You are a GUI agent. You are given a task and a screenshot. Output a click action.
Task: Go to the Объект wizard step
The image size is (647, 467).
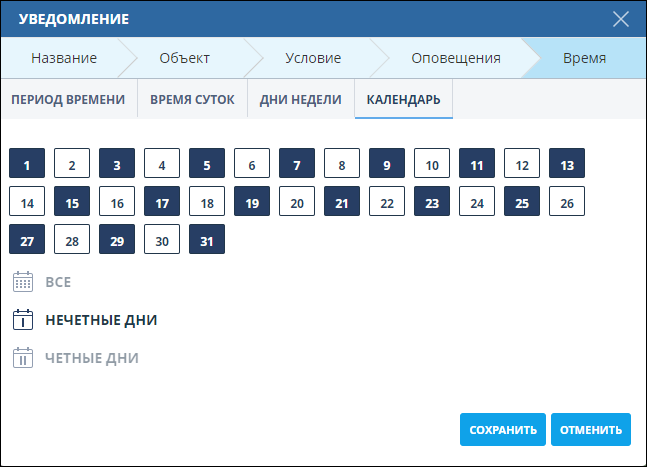coord(184,58)
